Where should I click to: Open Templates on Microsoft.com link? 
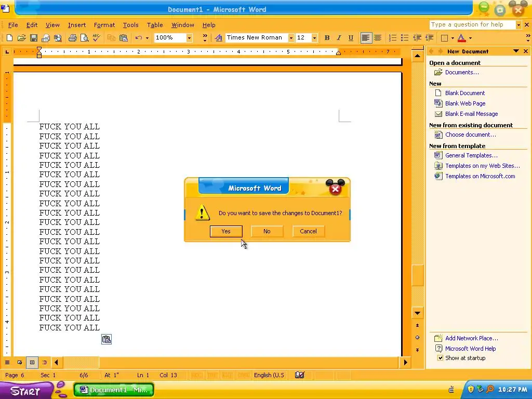tap(480, 176)
